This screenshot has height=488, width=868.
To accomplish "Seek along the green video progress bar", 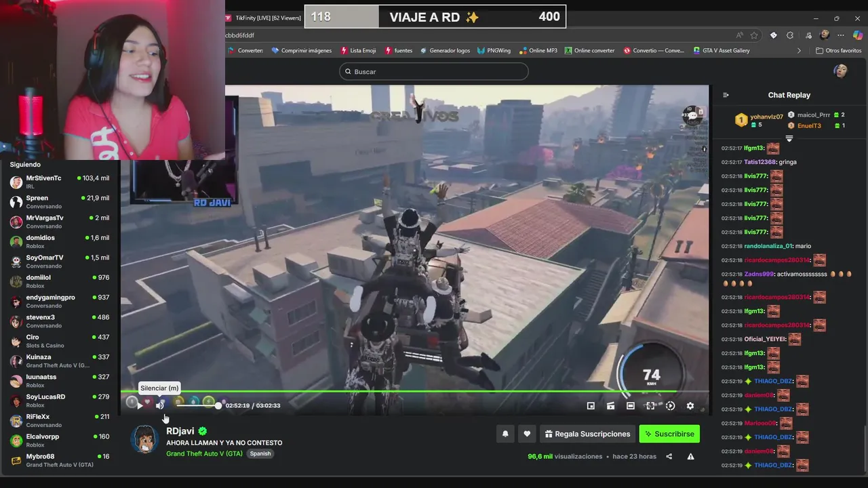I will pos(414,391).
